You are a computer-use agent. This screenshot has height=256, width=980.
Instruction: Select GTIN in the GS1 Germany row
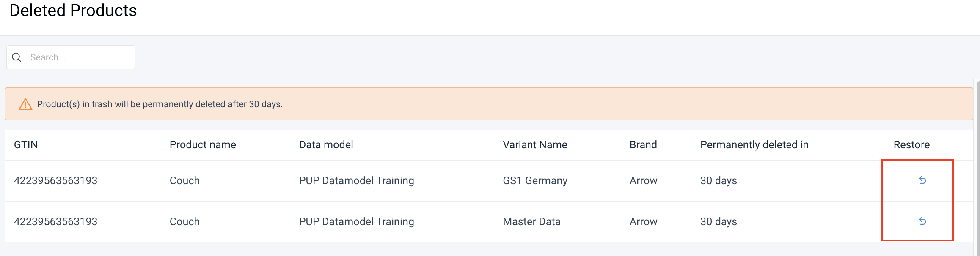pyautogui.click(x=55, y=181)
